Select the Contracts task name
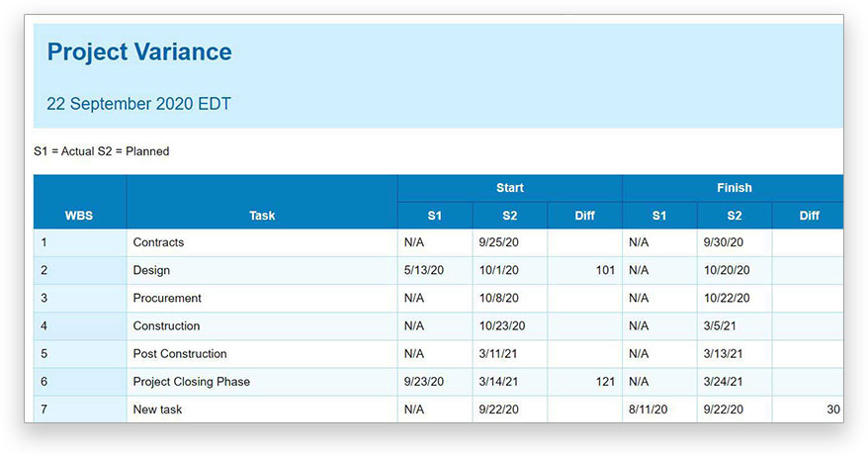Screen dimensions: 868x457 tap(158, 242)
